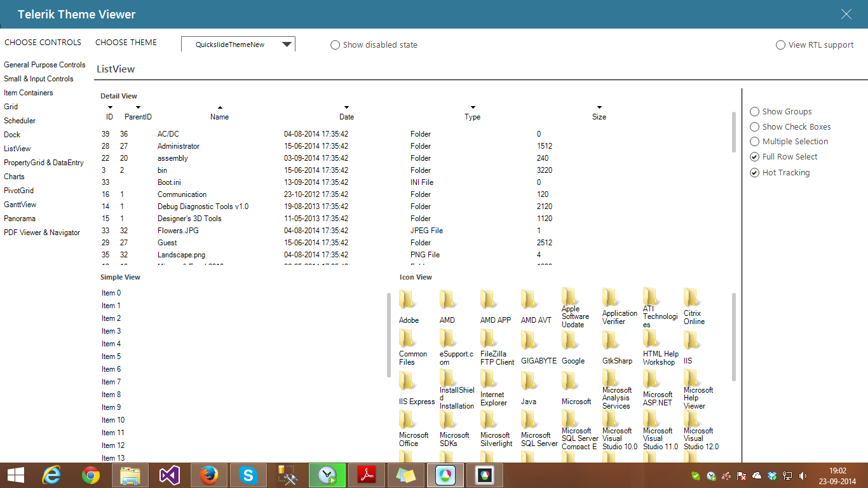The height and width of the screenshot is (488, 868).
Task: Select the Google folder icon
Action: point(570,340)
